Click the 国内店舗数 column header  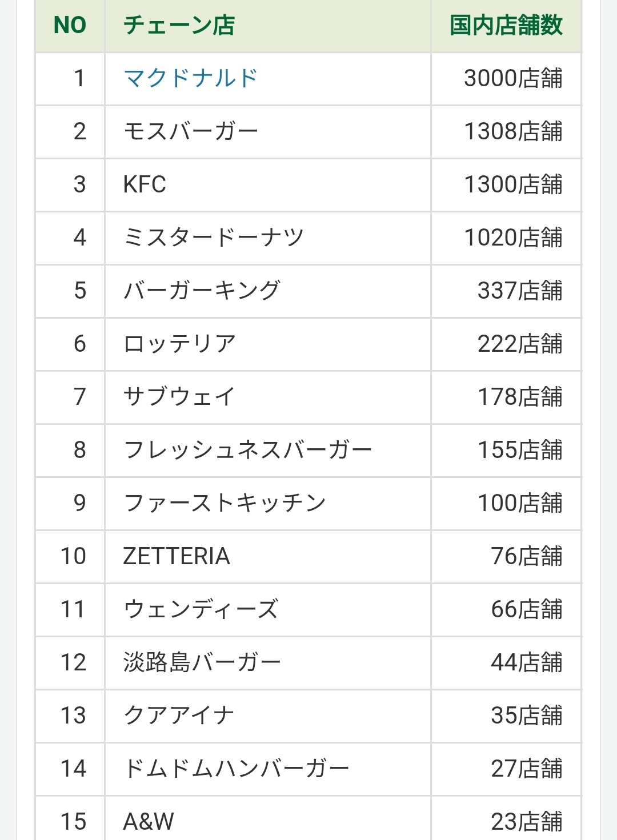click(x=506, y=25)
